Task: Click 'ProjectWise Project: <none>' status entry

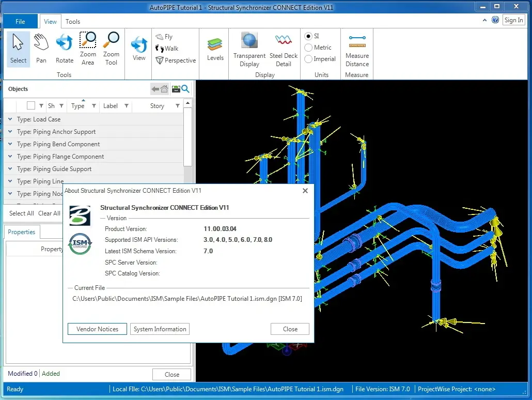Action: pyautogui.click(x=457, y=389)
